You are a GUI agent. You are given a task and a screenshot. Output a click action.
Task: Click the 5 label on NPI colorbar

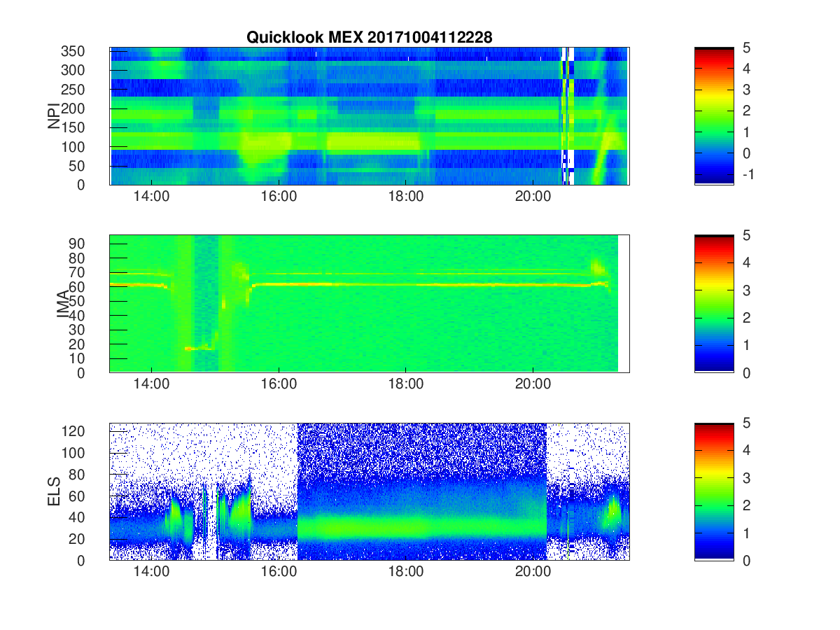coord(746,48)
